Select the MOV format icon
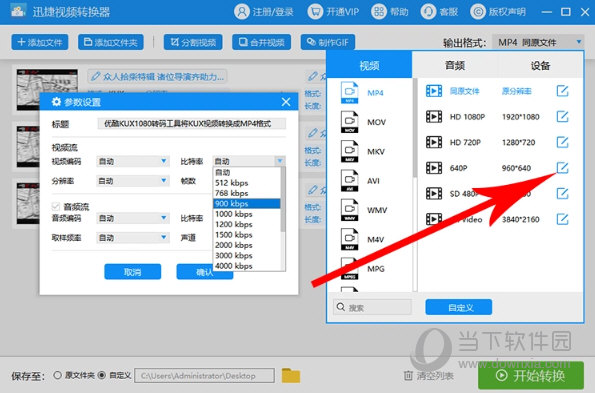The width and height of the screenshot is (595, 393). (349, 122)
